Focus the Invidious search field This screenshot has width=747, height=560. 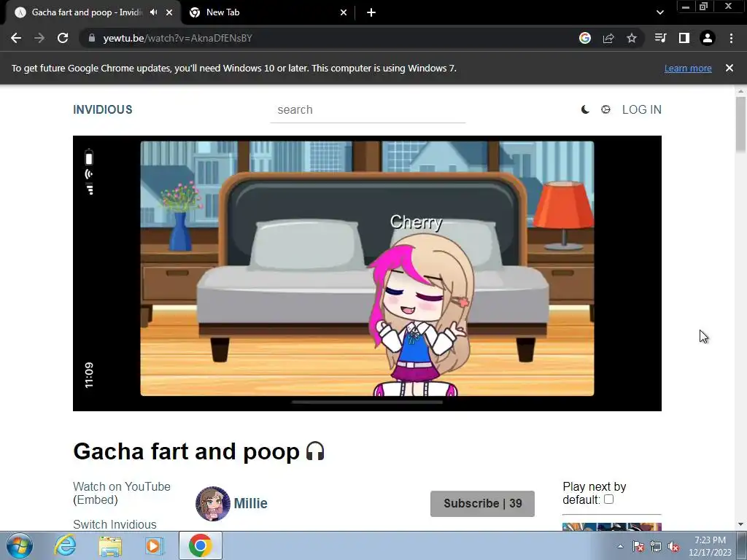368,110
